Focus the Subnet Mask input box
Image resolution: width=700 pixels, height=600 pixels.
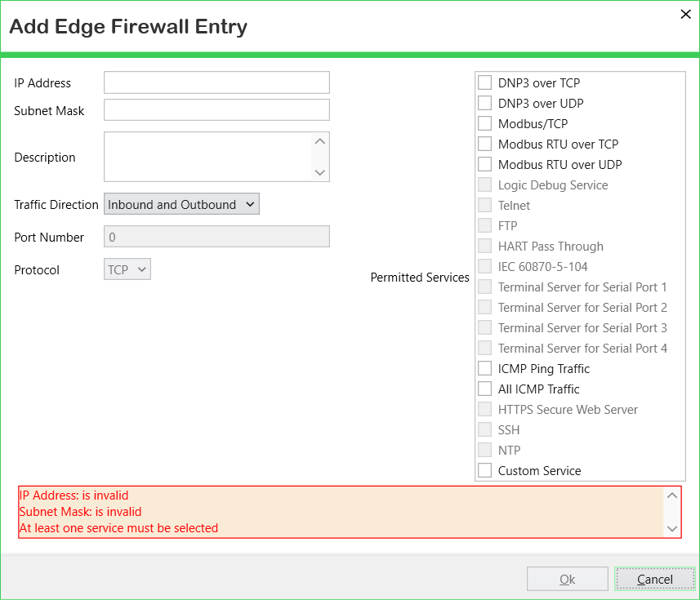pyautogui.click(x=216, y=110)
